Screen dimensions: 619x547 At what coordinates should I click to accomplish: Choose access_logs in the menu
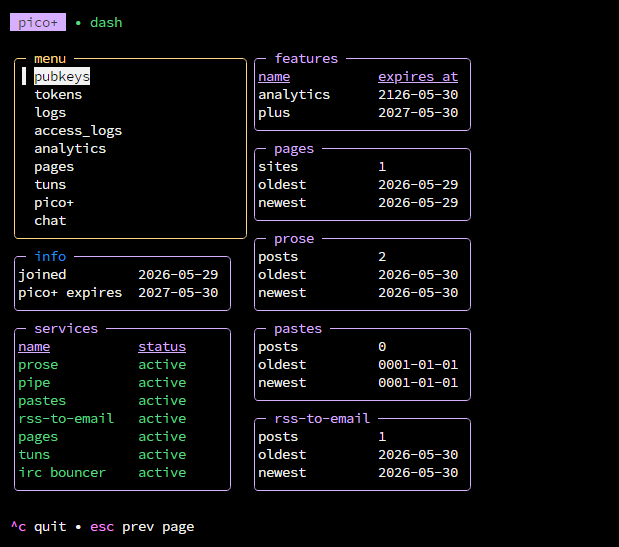coord(78,131)
